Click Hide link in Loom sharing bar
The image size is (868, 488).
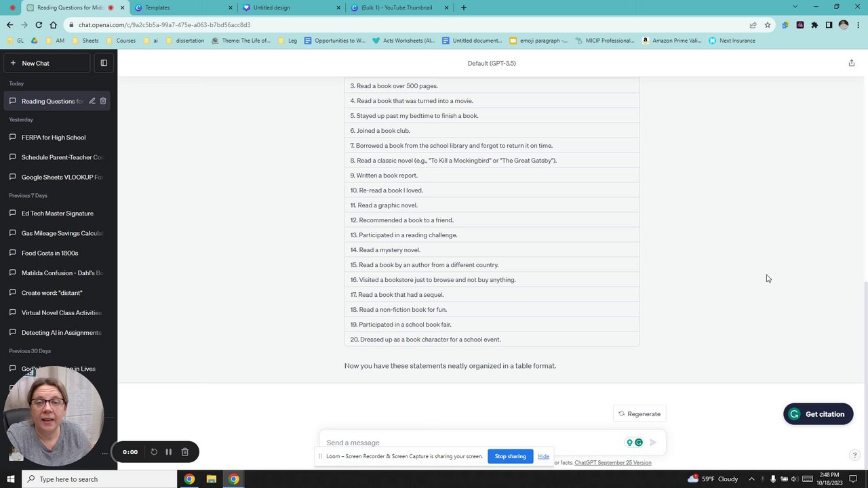click(x=543, y=456)
